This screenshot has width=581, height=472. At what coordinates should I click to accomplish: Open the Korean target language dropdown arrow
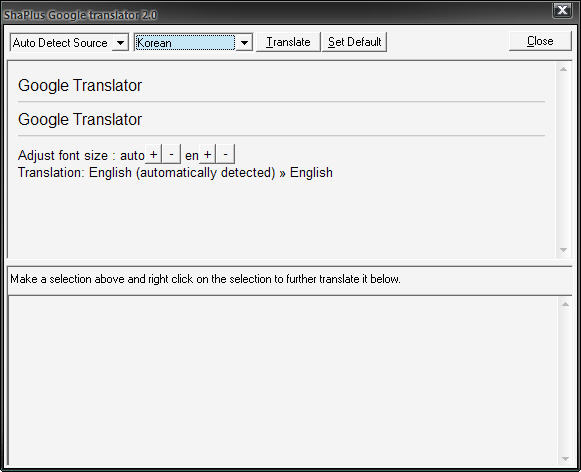pos(244,43)
